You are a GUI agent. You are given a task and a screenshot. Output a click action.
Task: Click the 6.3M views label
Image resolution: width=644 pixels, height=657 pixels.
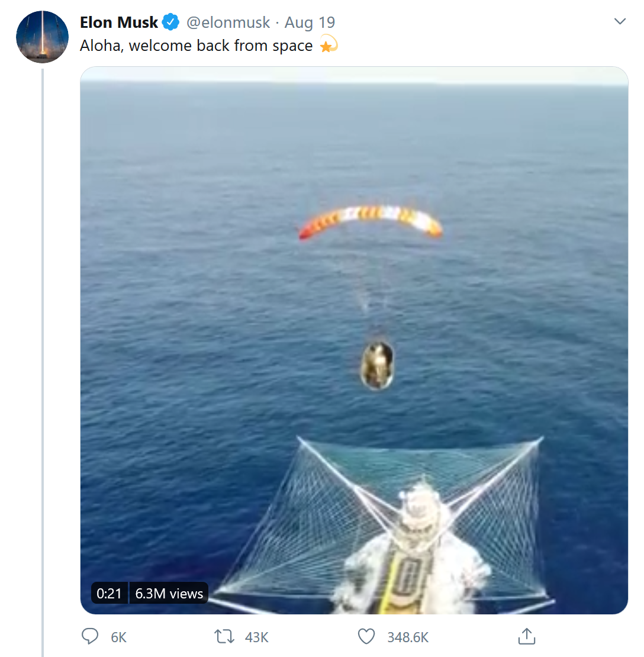[169, 594]
